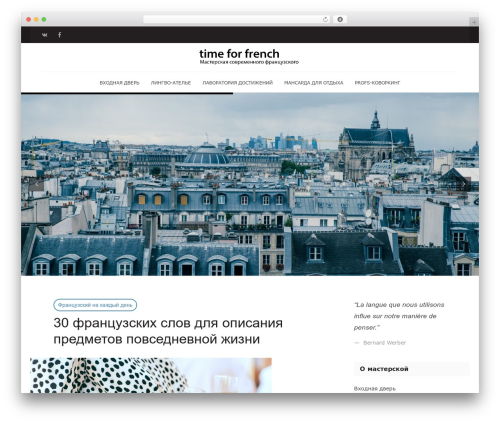Open the sidebar Входная дверь link
500x423 pixels.
[x=375, y=389]
